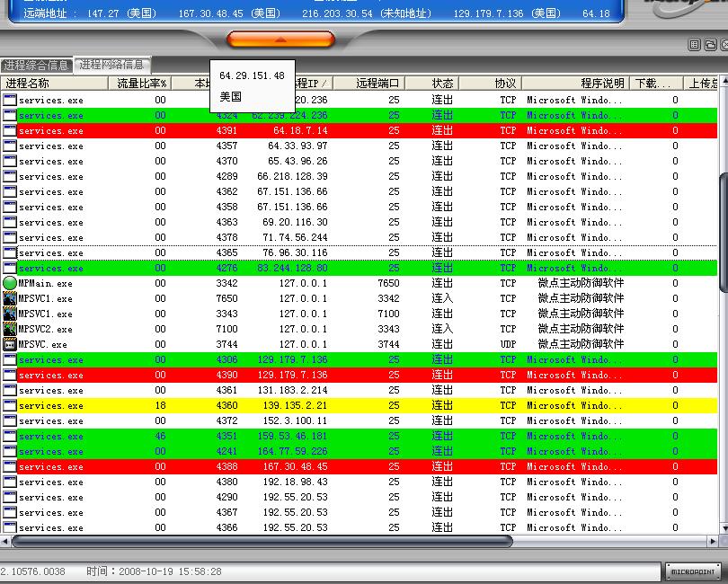Image resolution: width=728 pixels, height=584 pixels.
Task: Click the services.exe icon on the port 4351 row
Action: [9, 436]
